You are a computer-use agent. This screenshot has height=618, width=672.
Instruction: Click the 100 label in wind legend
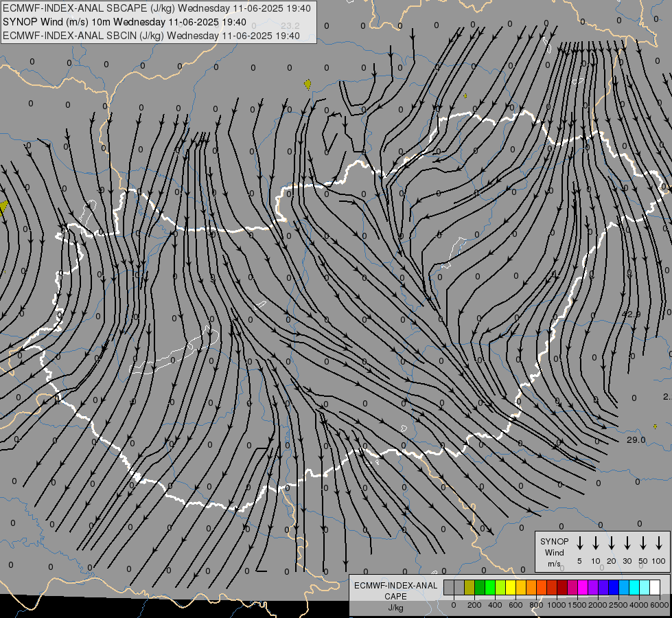point(659,561)
